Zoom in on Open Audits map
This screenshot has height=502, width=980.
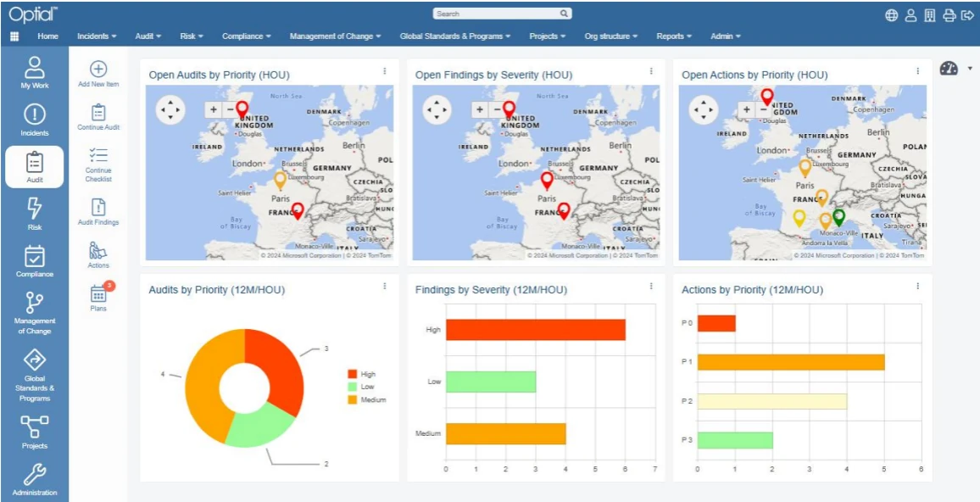214,109
